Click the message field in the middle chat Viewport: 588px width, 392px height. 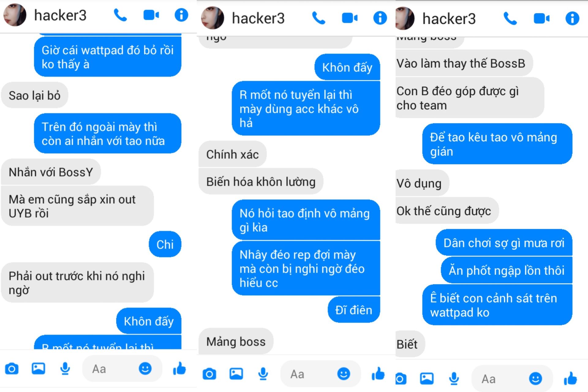[x=320, y=374]
